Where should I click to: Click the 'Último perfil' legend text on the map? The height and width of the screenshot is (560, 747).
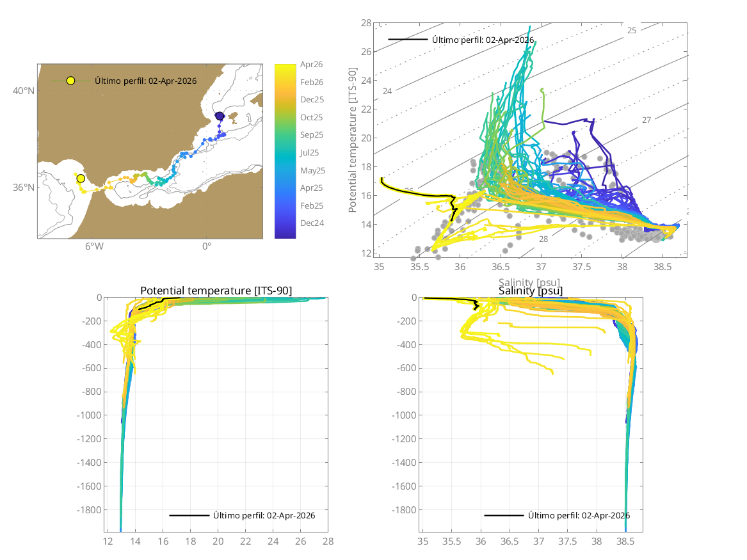(x=145, y=81)
